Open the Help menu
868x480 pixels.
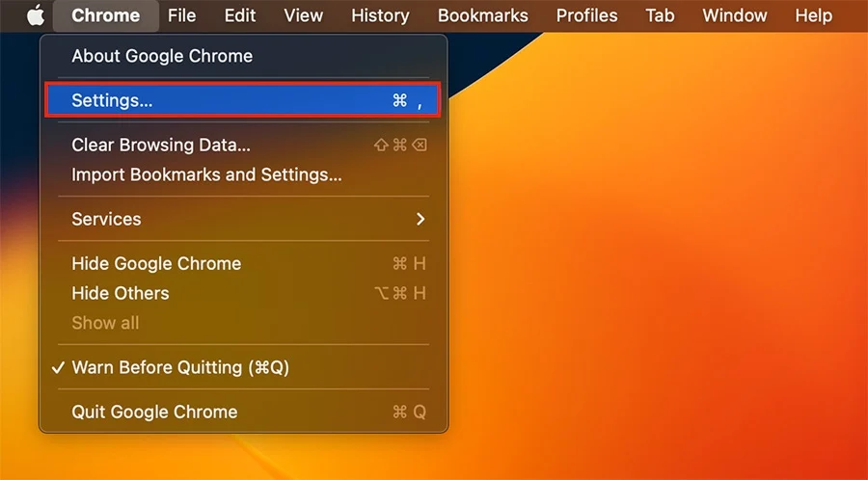click(813, 15)
